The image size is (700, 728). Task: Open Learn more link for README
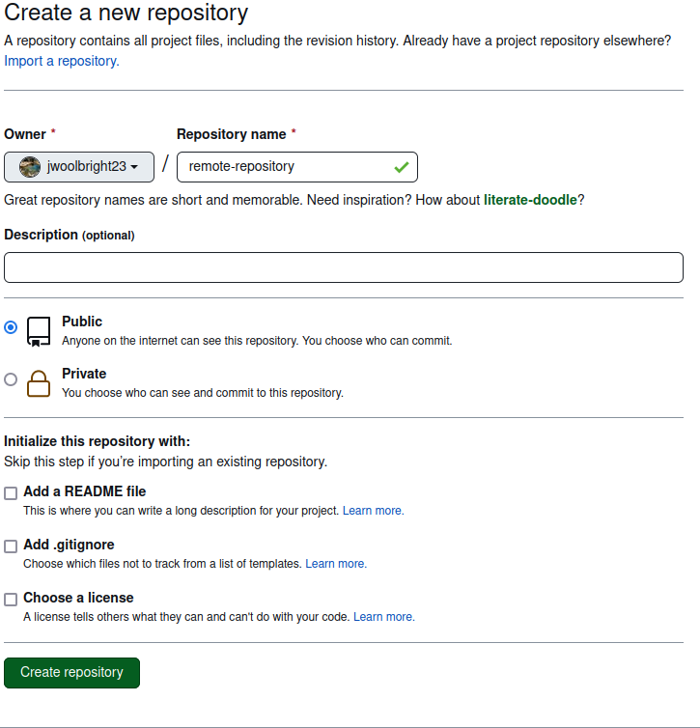pyautogui.click(x=373, y=511)
